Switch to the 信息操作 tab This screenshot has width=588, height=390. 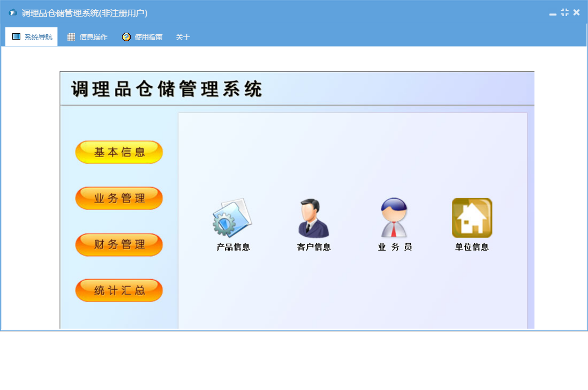pyautogui.click(x=87, y=37)
